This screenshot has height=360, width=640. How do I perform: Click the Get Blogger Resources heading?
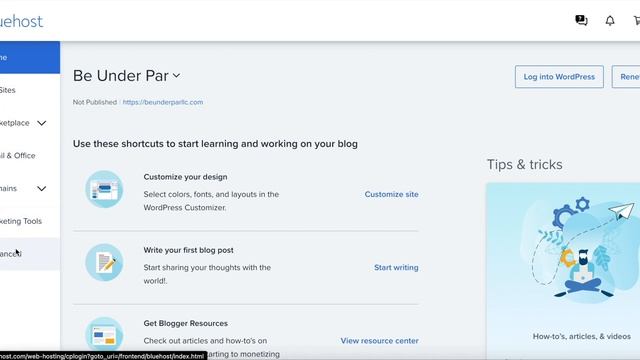pyautogui.click(x=186, y=323)
